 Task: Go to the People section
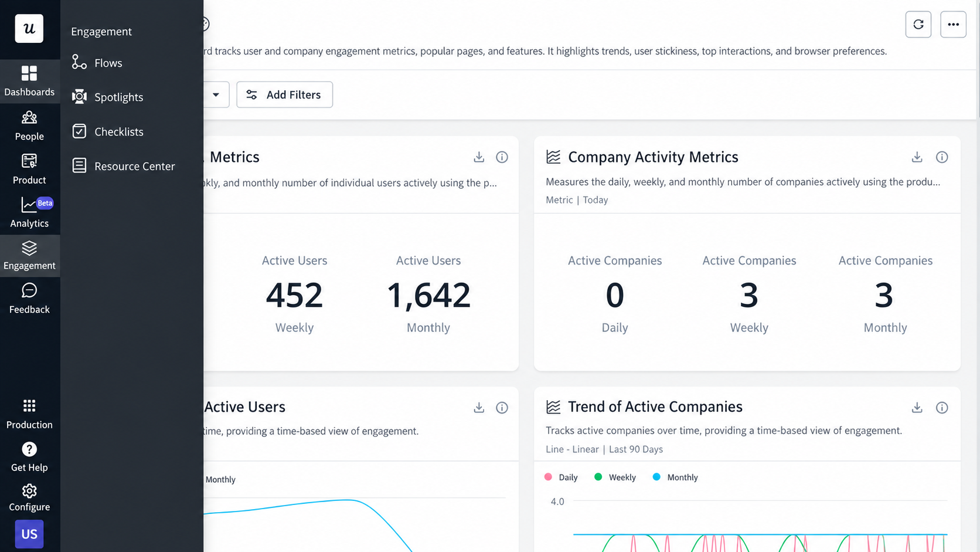pyautogui.click(x=29, y=126)
